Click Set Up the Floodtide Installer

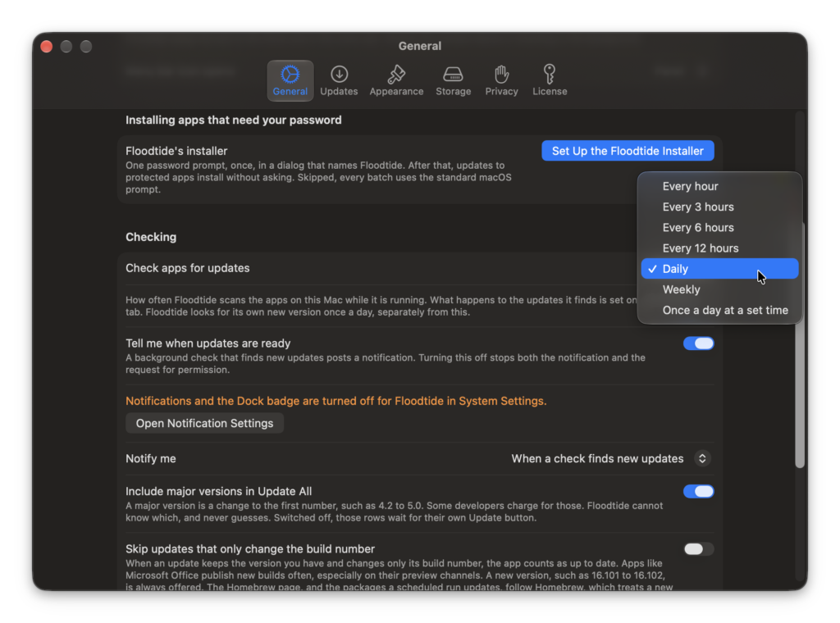pos(628,151)
